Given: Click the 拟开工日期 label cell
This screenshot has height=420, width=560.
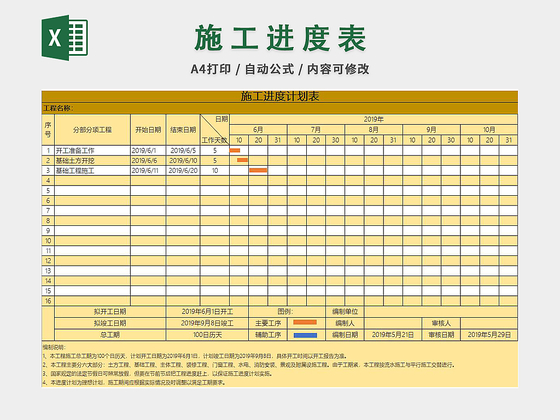Looking at the screenshot, I should pos(110,311).
